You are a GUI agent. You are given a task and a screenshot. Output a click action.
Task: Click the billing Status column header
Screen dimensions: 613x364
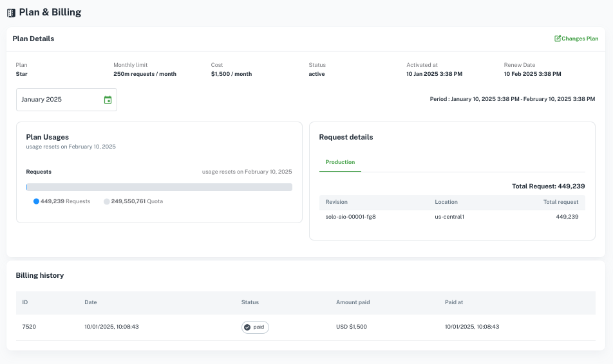click(x=250, y=302)
